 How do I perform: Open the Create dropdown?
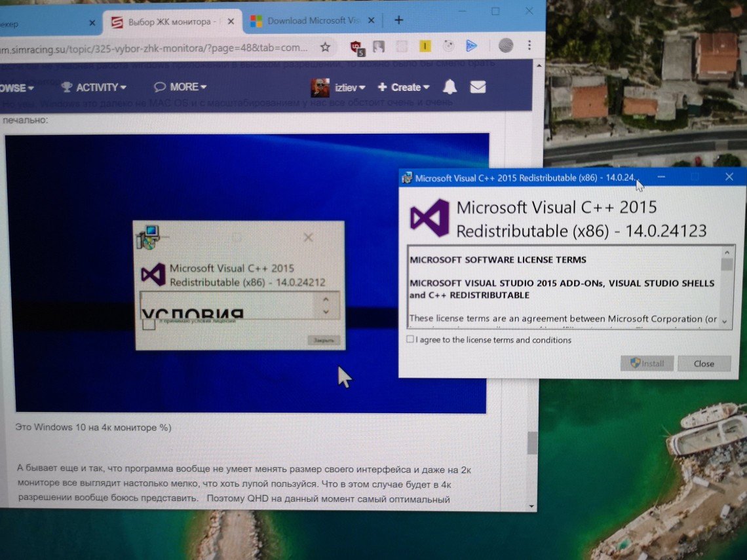[404, 87]
